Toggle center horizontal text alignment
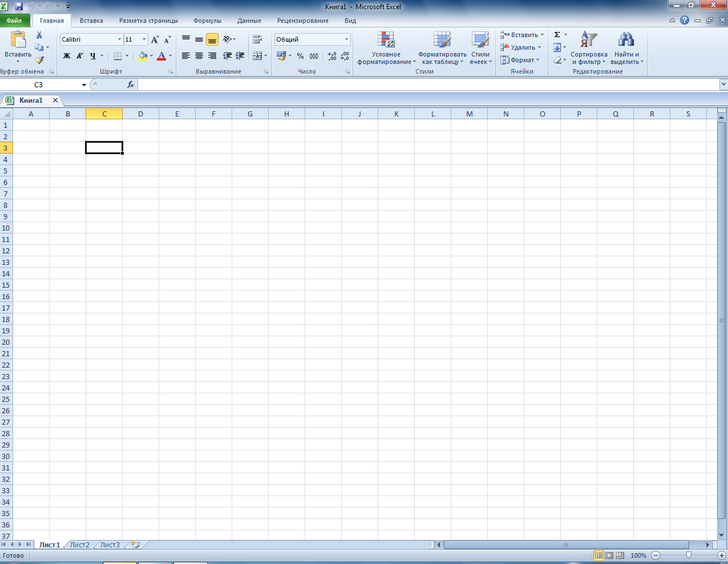The height and width of the screenshot is (564, 728). pyautogui.click(x=199, y=56)
